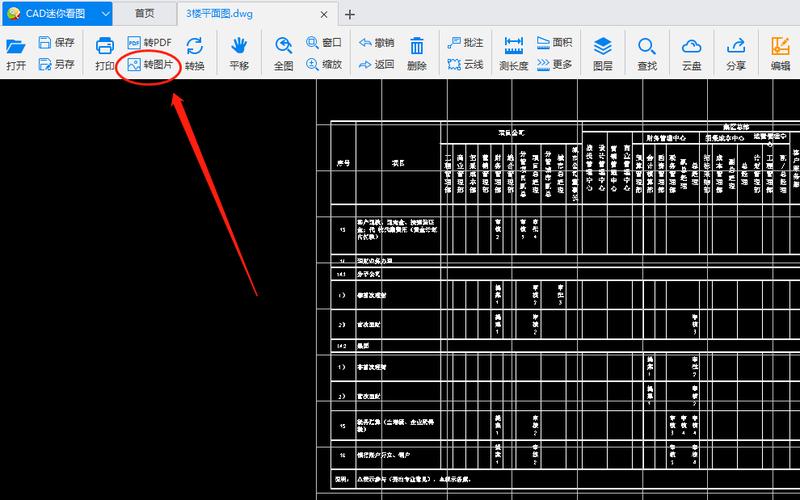Choose 另存 to save as
The height and width of the screenshot is (500, 800).
[56, 64]
